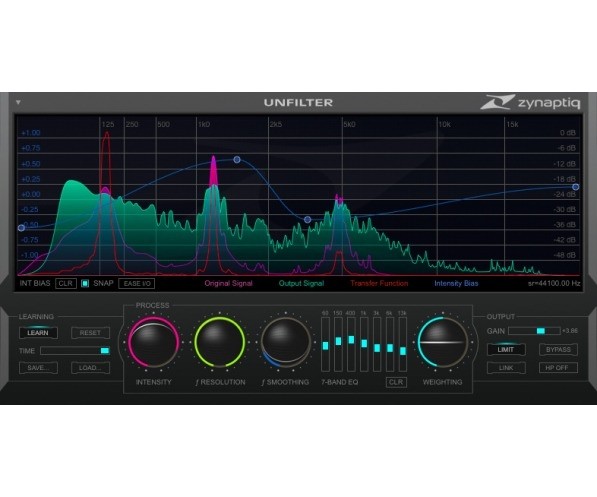Select the f Smoothing knob

tap(286, 342)
